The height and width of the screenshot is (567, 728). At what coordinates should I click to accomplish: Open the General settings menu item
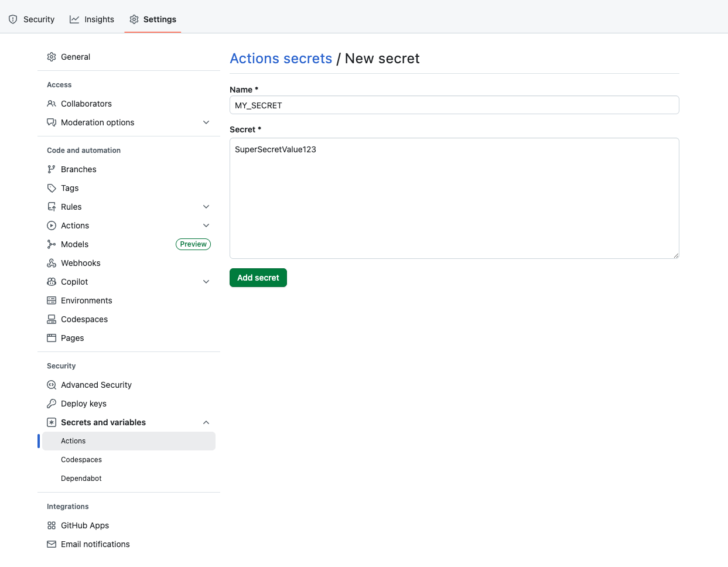[x=76, y=57]
